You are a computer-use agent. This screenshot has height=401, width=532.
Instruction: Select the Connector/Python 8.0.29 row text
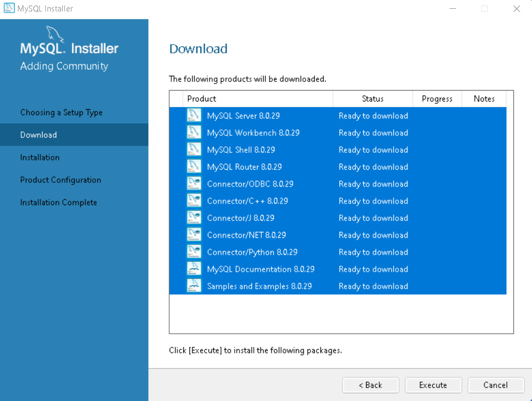(x=252, y=252)
